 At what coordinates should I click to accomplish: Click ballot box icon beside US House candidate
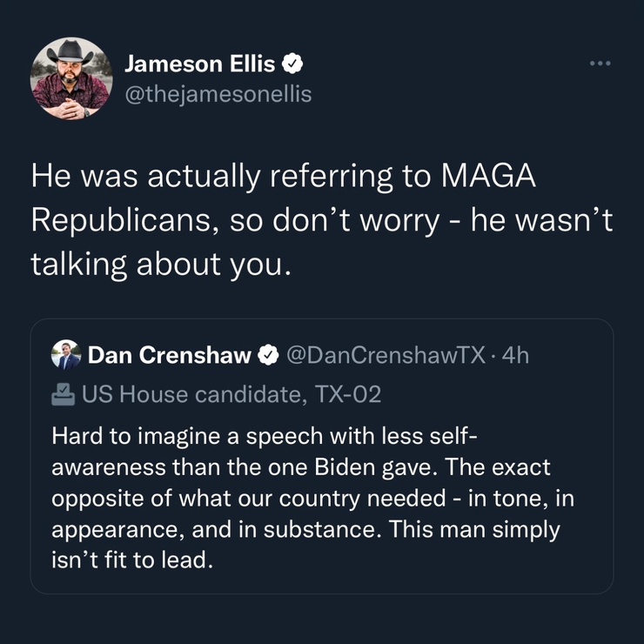(x=64, y=394)
